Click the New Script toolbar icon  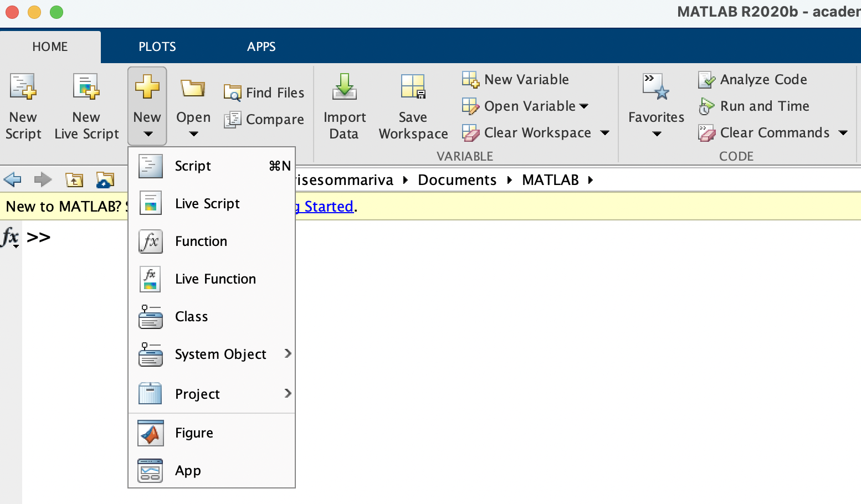[x=23, y=87]
